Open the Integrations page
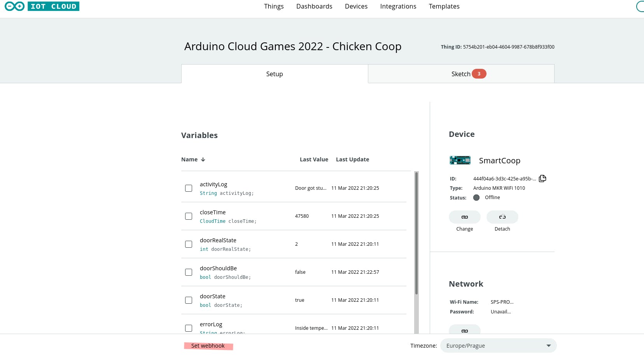Viewport: 644px width, 357px height. tap(398, 6)
